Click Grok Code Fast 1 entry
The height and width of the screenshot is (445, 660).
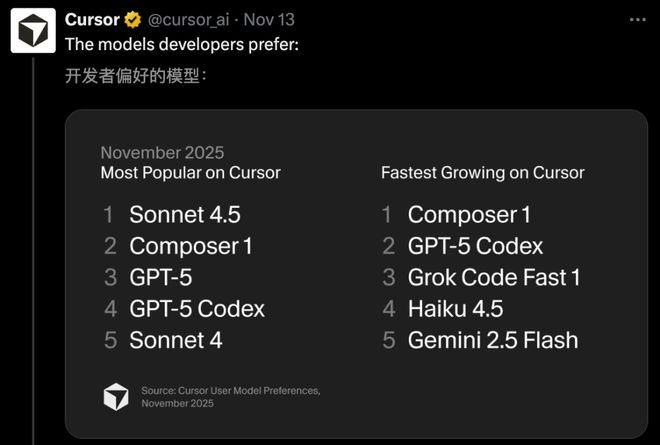coord(494,277)
